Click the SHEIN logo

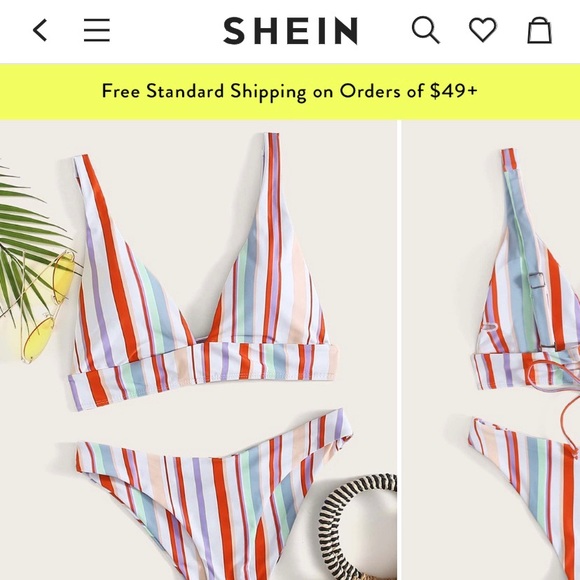click(290, 31)
